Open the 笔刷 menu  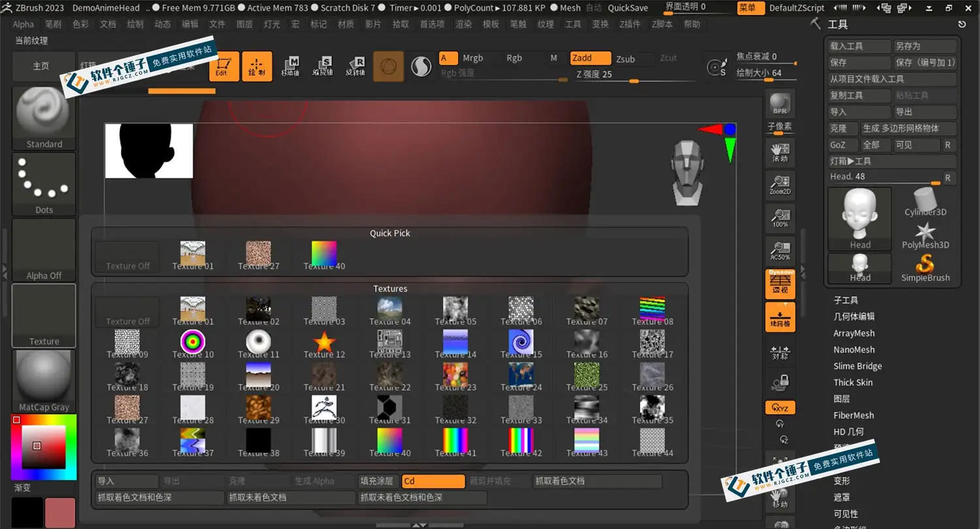pos(54,24)
